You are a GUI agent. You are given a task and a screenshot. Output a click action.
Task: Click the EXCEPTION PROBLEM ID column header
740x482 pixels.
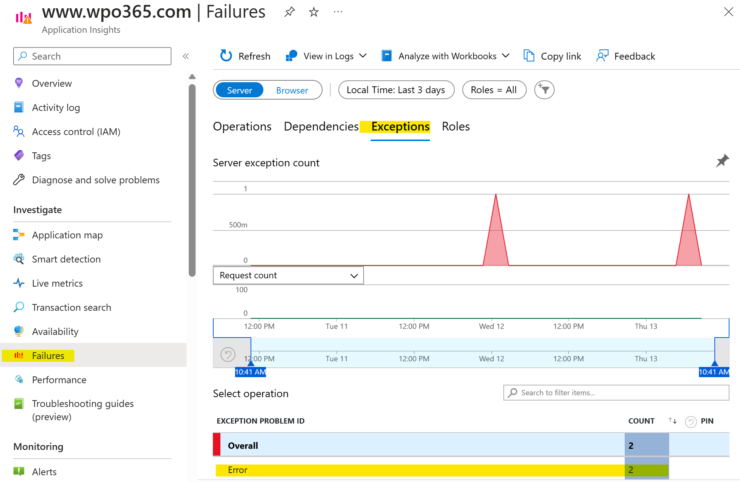261,421
